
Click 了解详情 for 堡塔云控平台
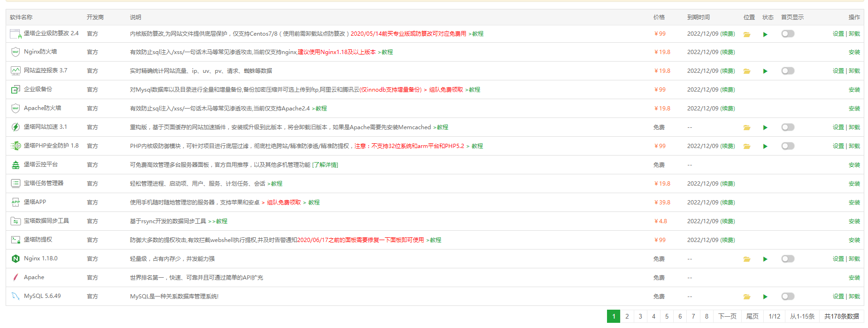pyautogui.click(x=325, y=165)
